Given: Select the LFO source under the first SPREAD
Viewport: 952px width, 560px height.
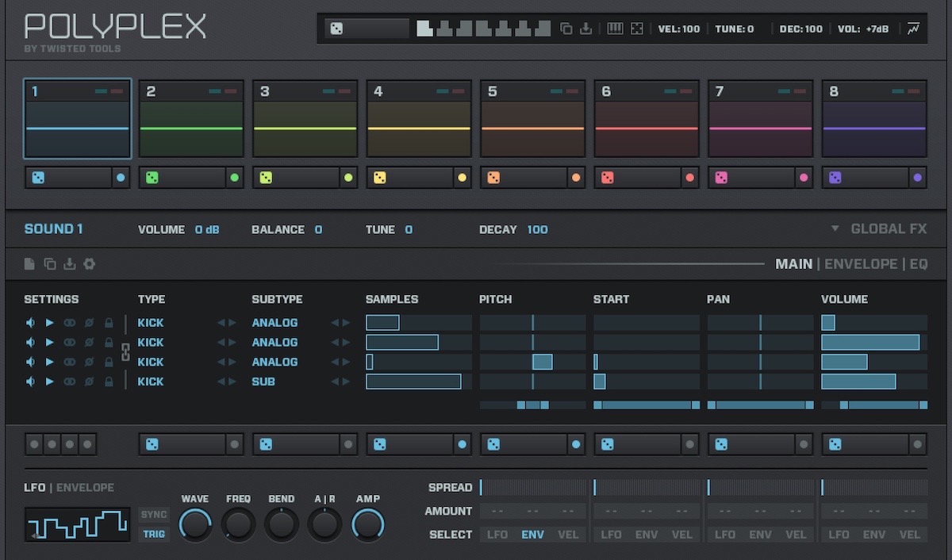Looking at the screenshot, I should [x=497, y=535].
